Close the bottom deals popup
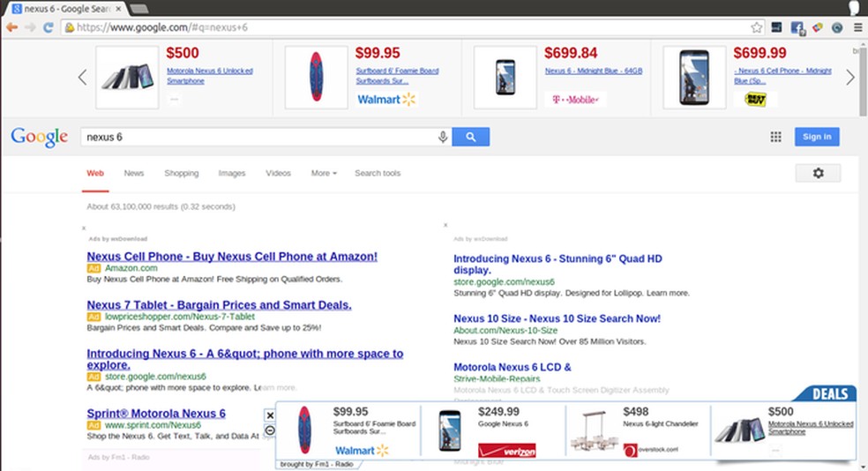Image resolution: width=868 pixels, height=471 pixels. 270,415
